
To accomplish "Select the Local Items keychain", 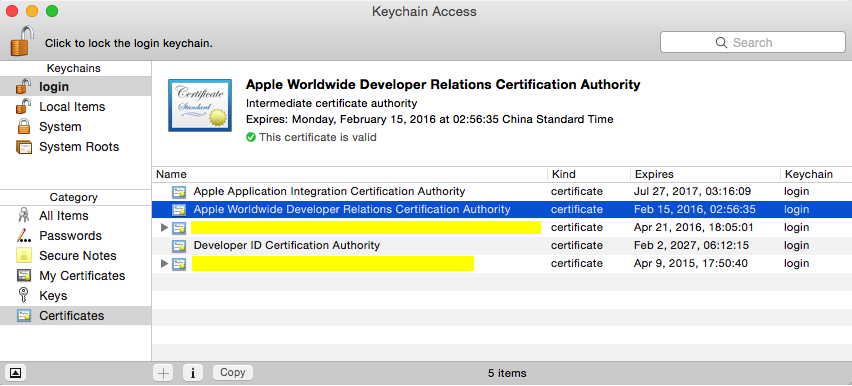I will (76, 107).
